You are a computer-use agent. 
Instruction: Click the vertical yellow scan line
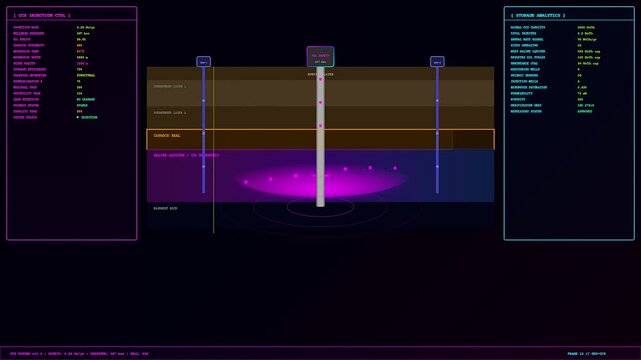point(213,150)
